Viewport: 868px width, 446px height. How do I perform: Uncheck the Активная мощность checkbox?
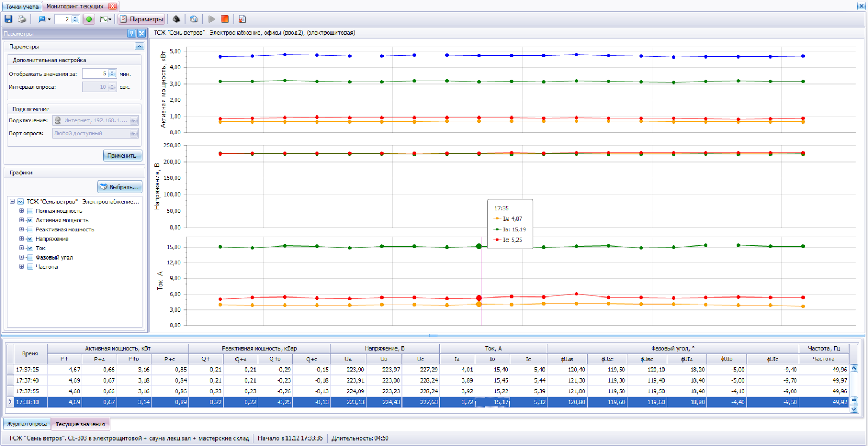(30, 221)
